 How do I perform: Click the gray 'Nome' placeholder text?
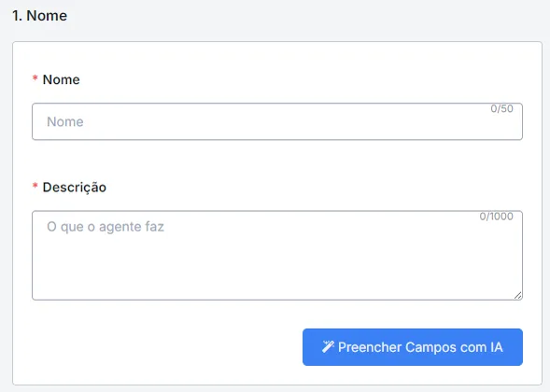(x=65, y=121)
